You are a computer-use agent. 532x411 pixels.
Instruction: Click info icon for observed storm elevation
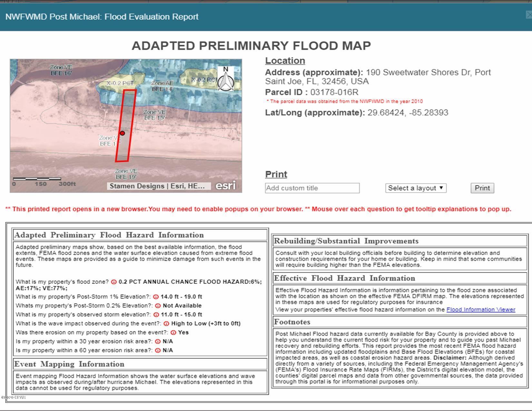(x=156, y=315)
